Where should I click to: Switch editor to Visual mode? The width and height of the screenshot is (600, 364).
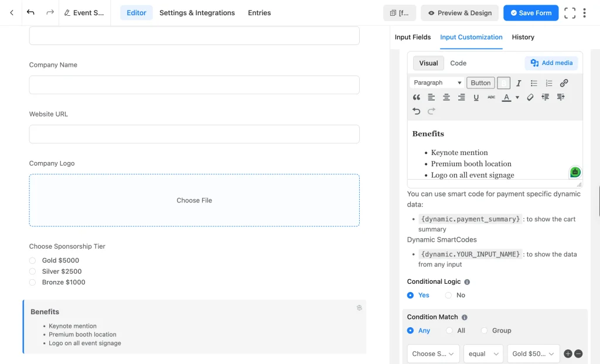click(x=428, y=63)
